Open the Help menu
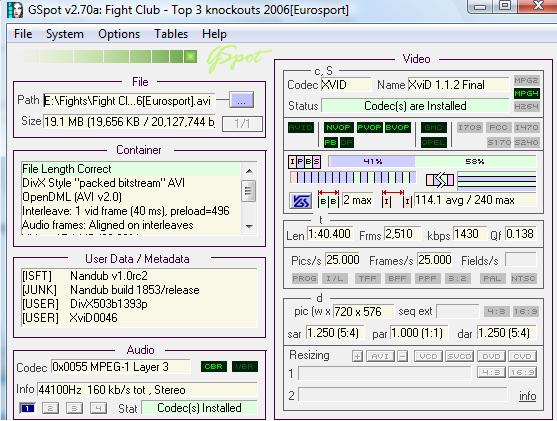The image size is (557, 421). coord(214,34)
